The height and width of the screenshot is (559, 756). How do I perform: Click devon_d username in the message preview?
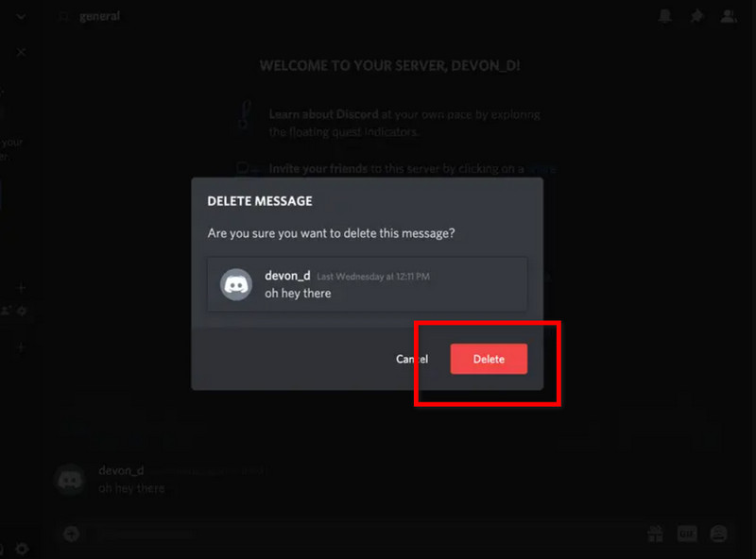[287, 276]
